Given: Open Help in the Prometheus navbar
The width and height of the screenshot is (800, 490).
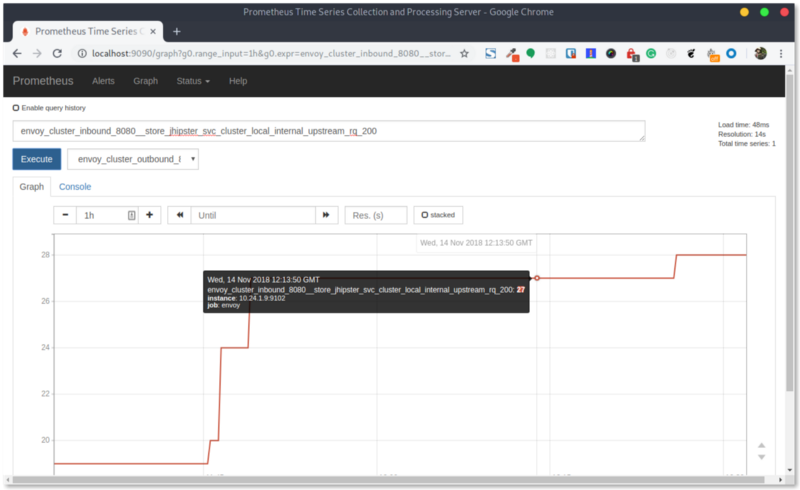Looking at the screenshot, I should pyautogui.click(x=238, y=81).
